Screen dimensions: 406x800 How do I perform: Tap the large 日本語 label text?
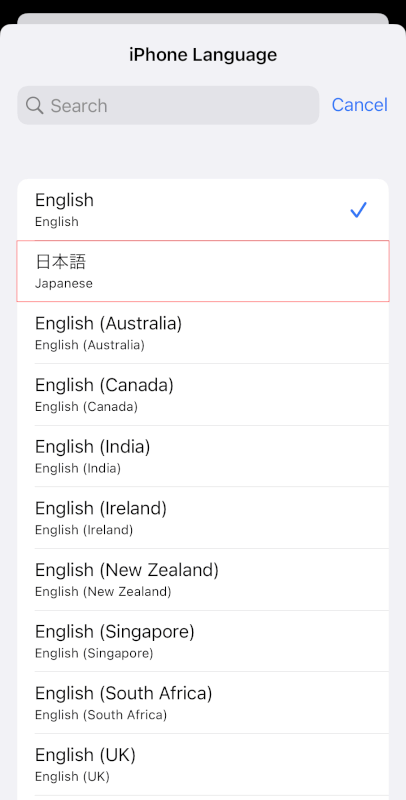[61, 262]
